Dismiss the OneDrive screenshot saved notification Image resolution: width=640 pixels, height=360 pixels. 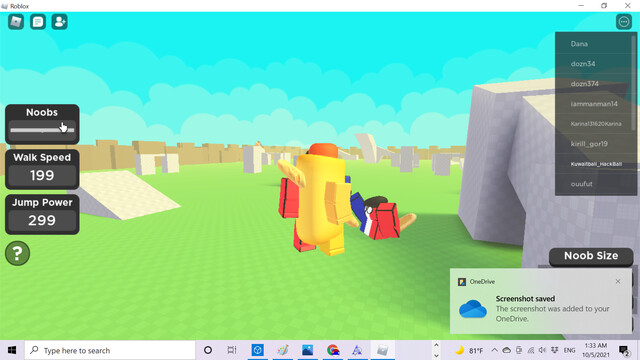618,281
